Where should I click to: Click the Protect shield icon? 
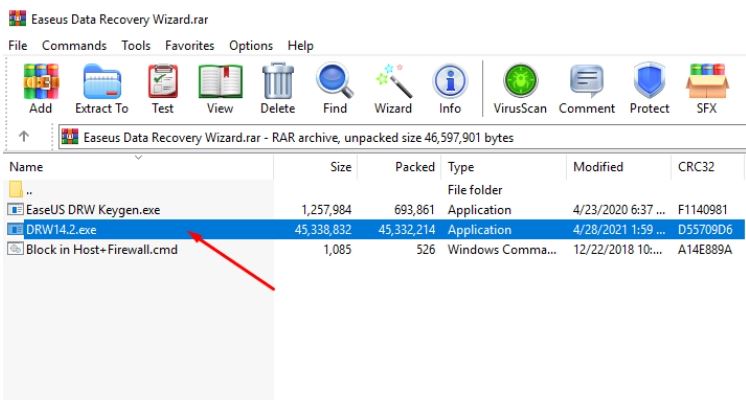coord(650,89)
